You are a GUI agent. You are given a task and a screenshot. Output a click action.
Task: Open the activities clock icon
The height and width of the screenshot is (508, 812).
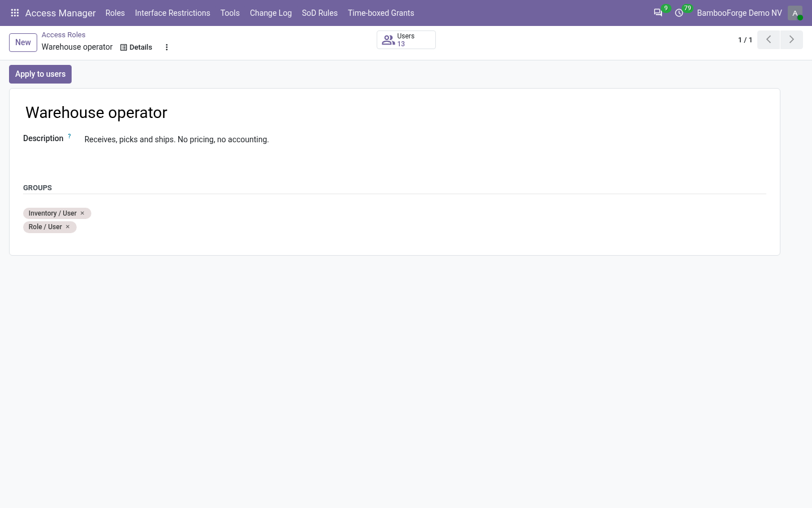[679, 13]
